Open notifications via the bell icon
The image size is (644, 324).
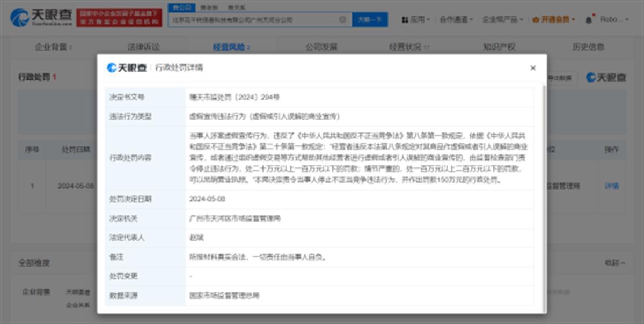588,20
